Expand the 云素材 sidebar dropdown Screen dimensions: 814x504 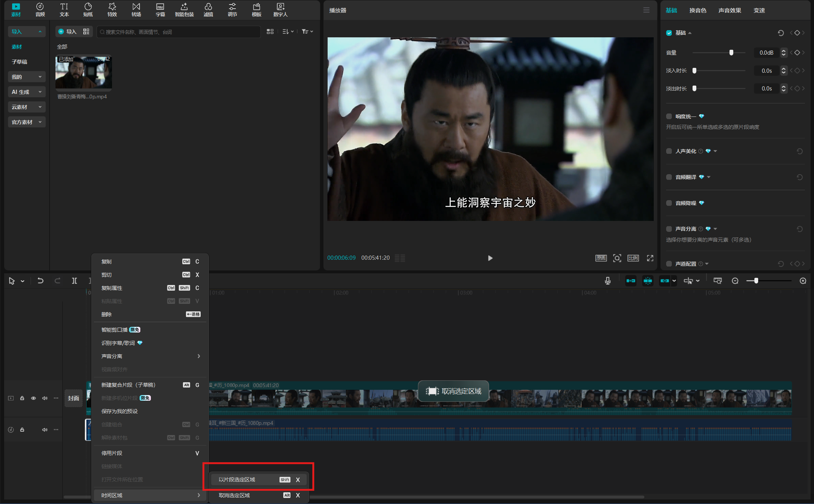(26, 107)
